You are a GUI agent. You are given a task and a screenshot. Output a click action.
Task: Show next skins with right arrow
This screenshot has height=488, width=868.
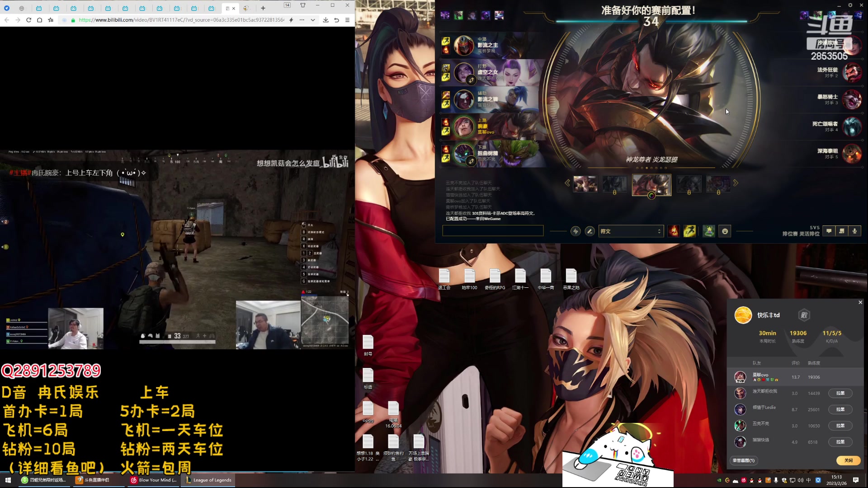[x=736, y=183]
